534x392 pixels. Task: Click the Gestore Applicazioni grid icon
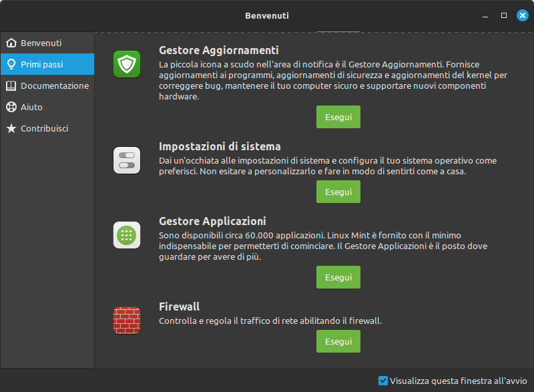[127, 235]
